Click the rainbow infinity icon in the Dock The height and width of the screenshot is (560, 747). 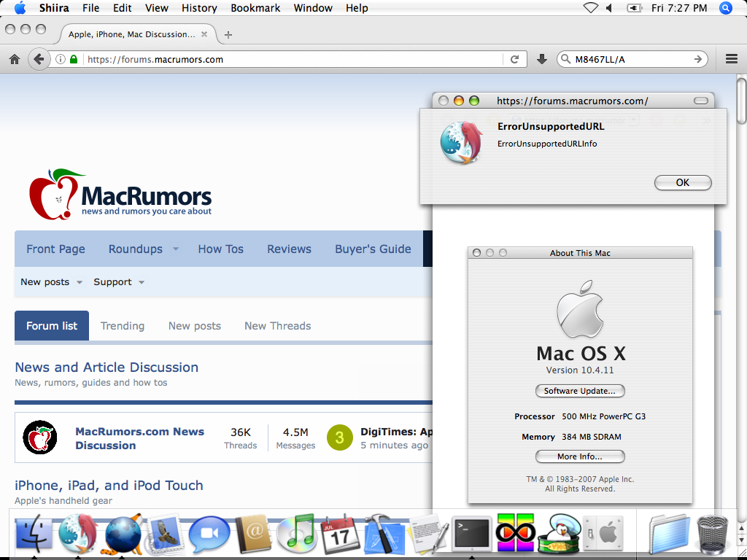click(x=516, y=533)
